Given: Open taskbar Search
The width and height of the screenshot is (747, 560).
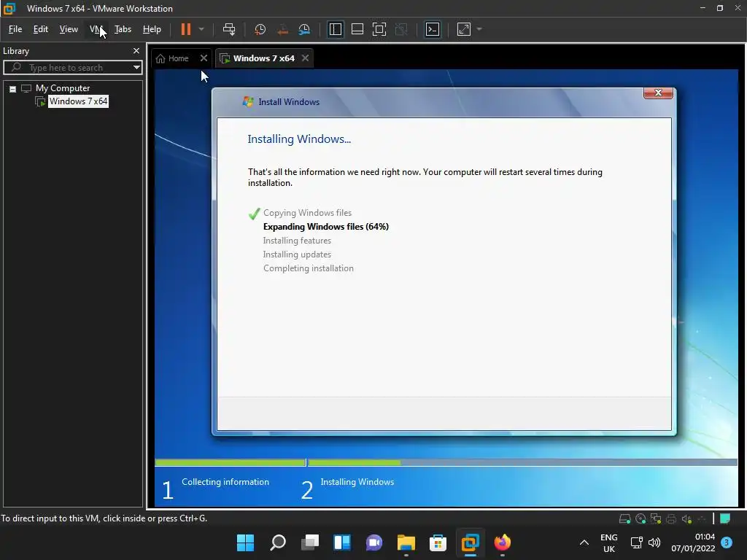Looking at the screenshot, I should 278,542.
